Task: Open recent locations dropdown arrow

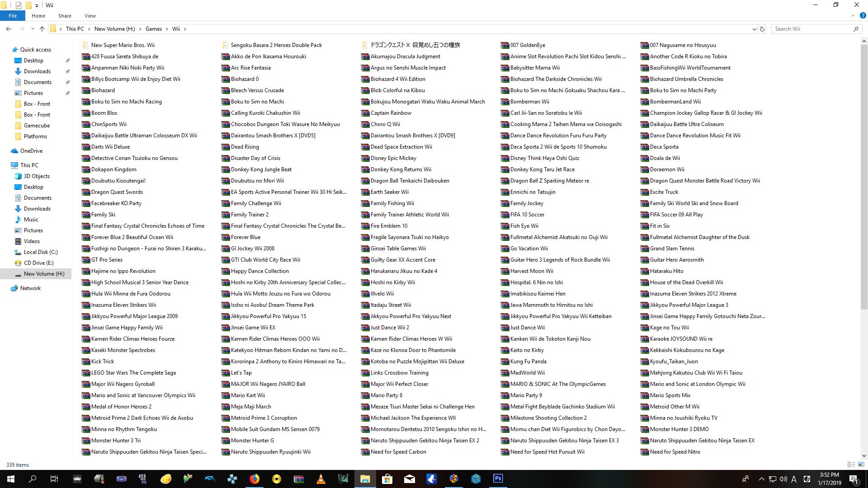Action: [x=32, y=29]
